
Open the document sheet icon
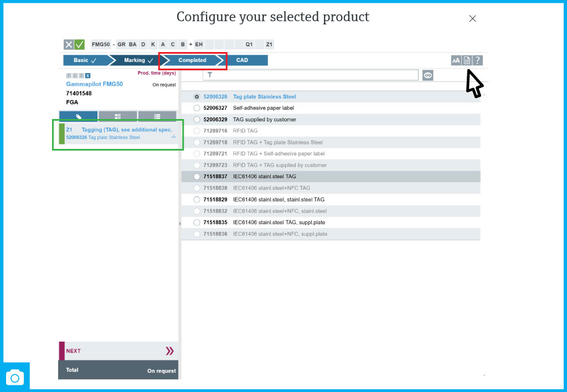(467, 60)
